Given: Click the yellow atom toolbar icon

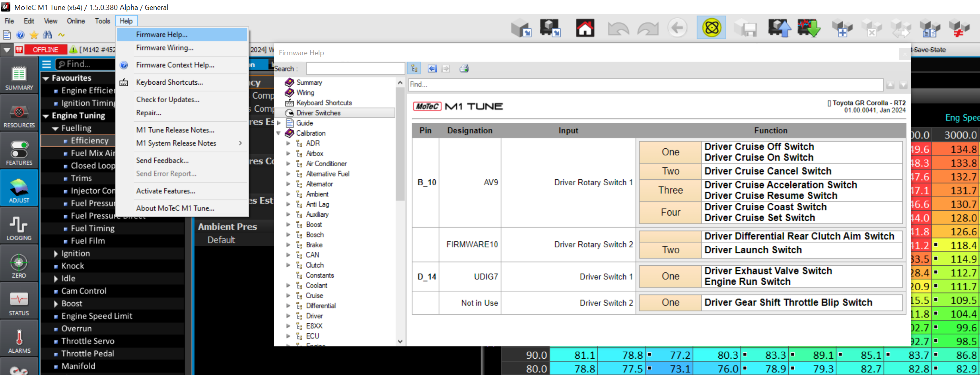Looking at the screenshot, I should coord(711,28).
